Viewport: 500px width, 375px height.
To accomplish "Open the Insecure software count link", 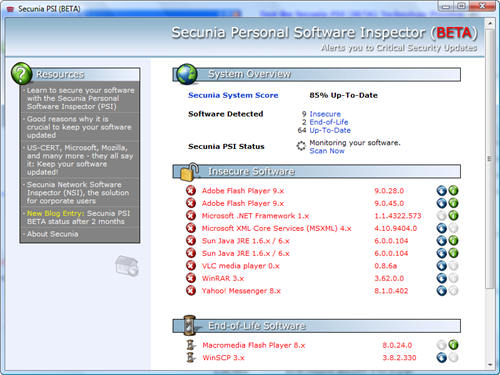I will [325, 114].
